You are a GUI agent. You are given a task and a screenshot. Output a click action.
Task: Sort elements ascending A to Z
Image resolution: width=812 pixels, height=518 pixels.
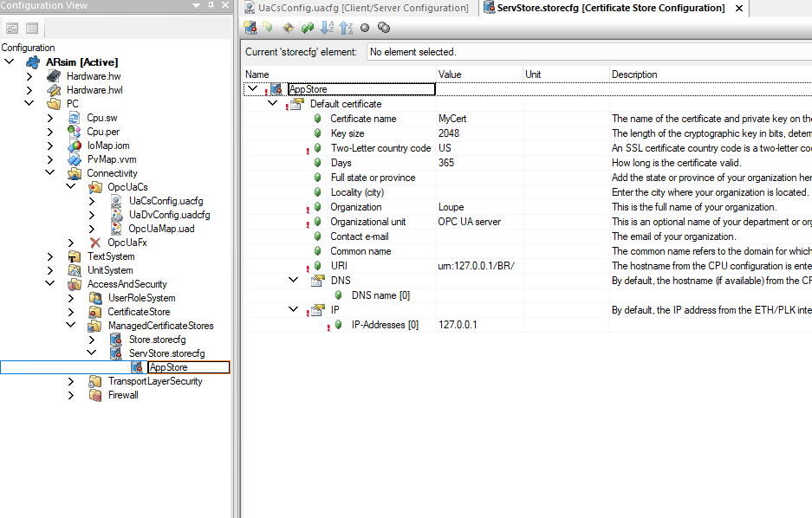(327, 28)
